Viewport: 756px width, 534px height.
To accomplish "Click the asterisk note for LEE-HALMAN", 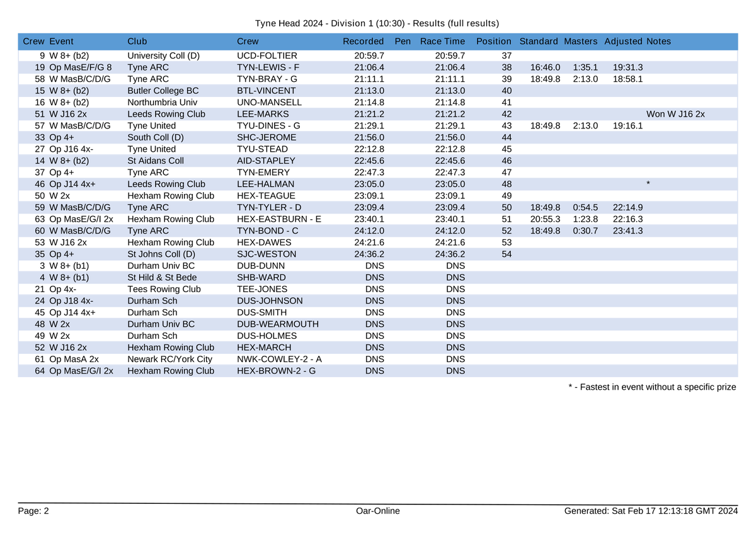I will pos(648,184).
